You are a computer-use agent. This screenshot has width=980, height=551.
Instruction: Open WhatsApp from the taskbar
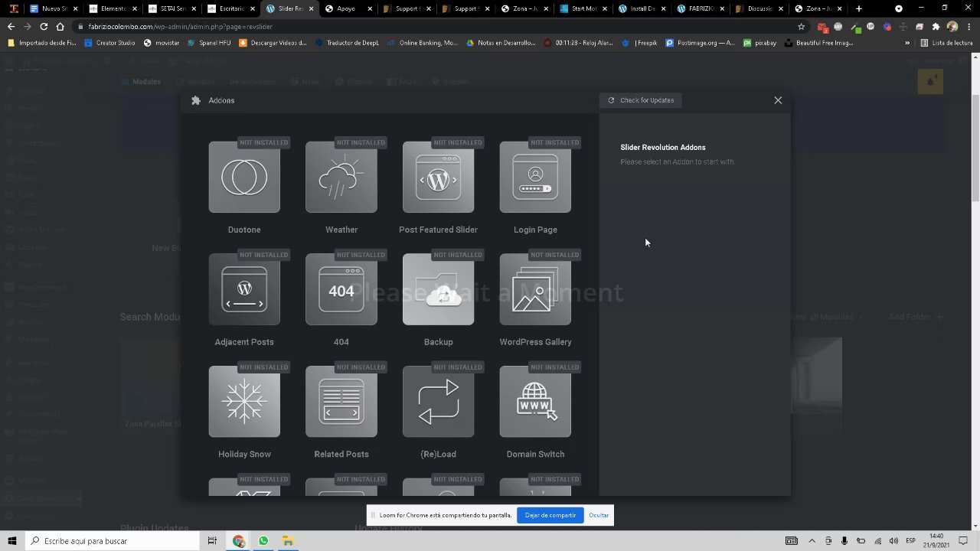click(263, 541)
